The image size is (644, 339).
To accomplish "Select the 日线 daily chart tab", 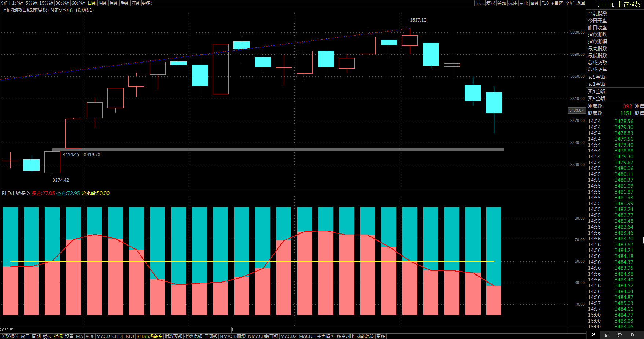I will [x=92, y=3].
